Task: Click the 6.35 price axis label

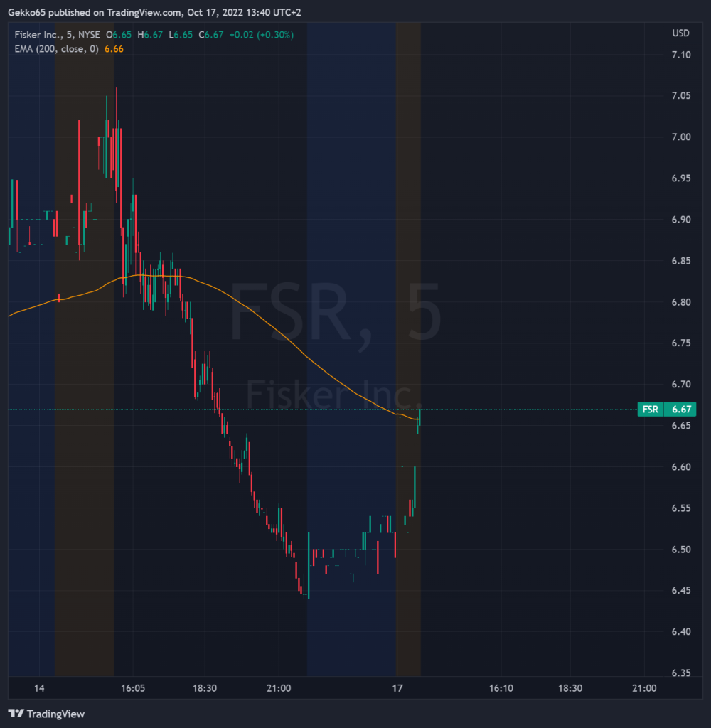Action: point(681,673)
